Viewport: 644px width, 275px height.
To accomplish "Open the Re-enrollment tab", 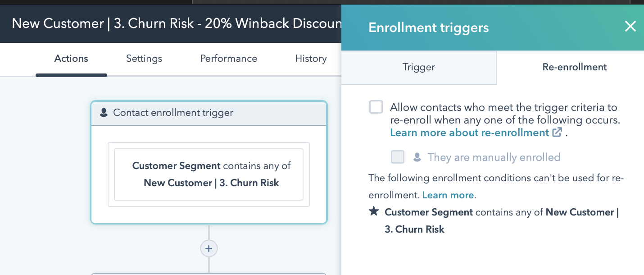I will (574, 67).
